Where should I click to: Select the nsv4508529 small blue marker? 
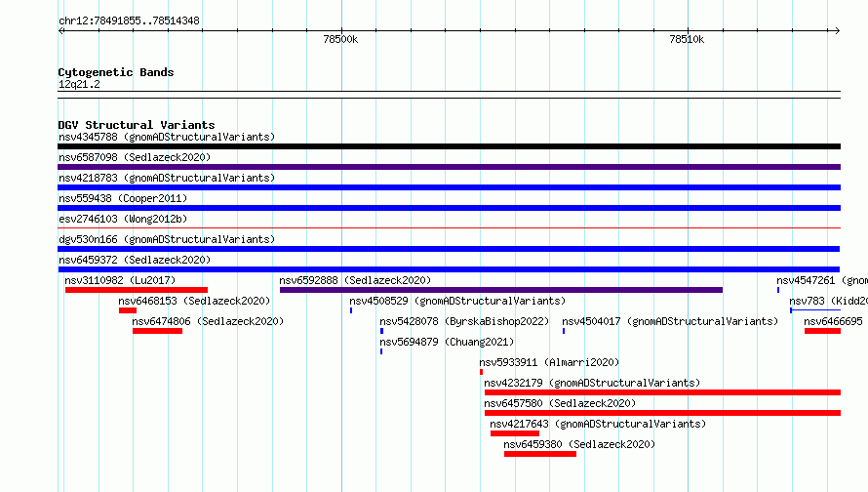click(x=351, y=310)
